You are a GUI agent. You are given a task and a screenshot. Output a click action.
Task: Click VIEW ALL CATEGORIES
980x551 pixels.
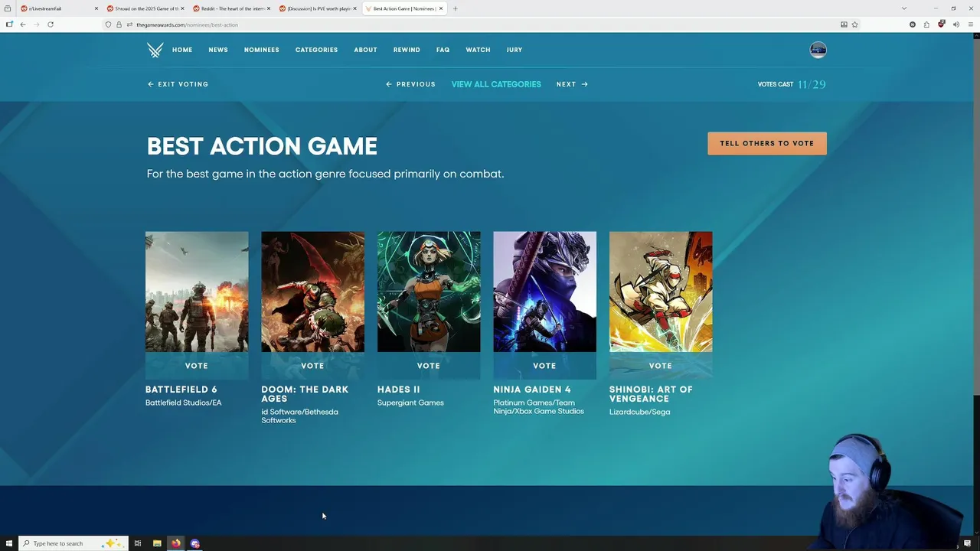tap(496, 84)
